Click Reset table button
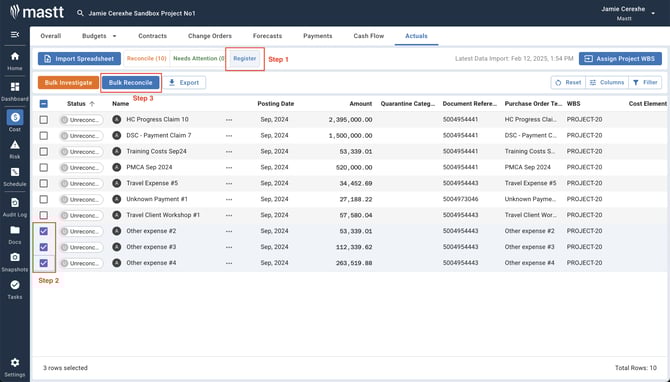This screenshot has width=670, height=382. pos(568,82)
